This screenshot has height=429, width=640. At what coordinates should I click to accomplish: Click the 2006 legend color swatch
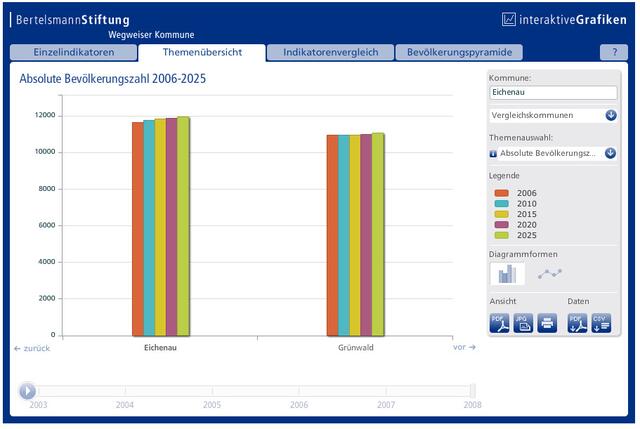point(502,193)
